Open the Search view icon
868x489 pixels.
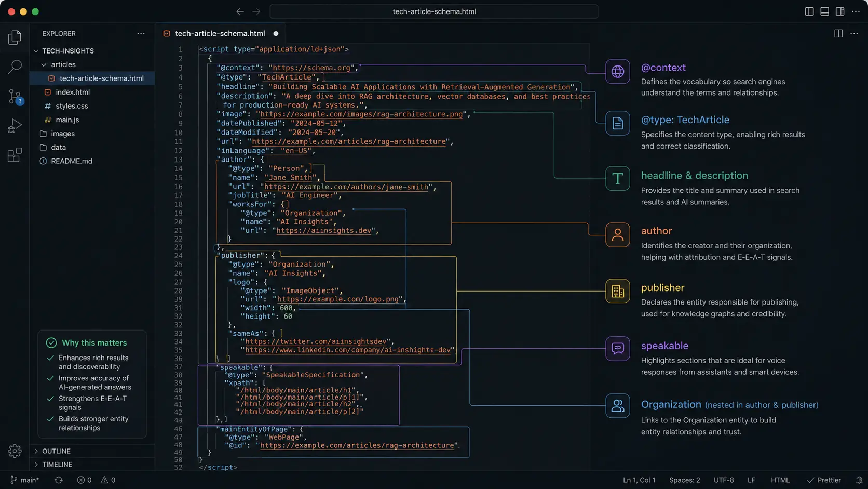click(15, 67)
